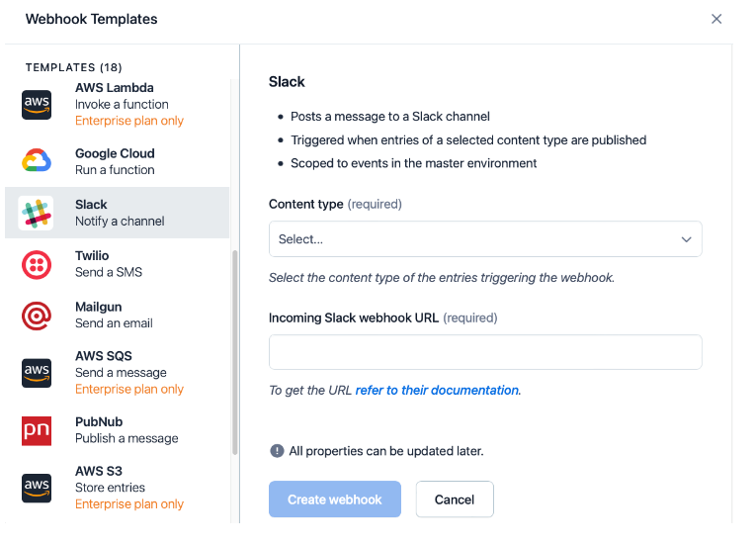Click the info icon beside properties note
The height and width of the screenshot is (545, 756).
277,451
